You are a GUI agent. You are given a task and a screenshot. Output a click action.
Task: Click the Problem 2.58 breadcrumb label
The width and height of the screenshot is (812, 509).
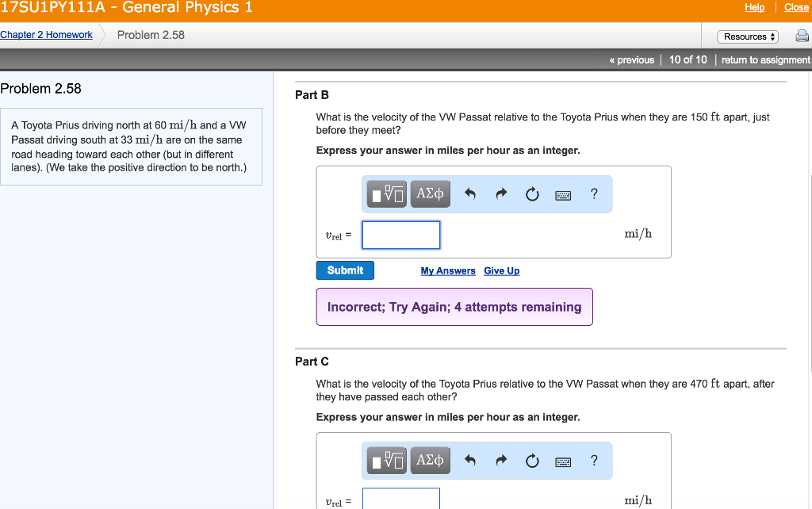tap(151, 35)
